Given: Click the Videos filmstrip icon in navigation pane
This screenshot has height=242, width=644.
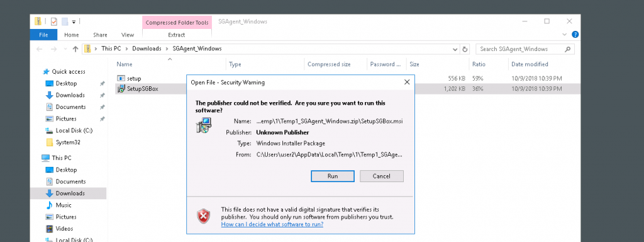Looking at the screenshot, I should coord(49,229).
